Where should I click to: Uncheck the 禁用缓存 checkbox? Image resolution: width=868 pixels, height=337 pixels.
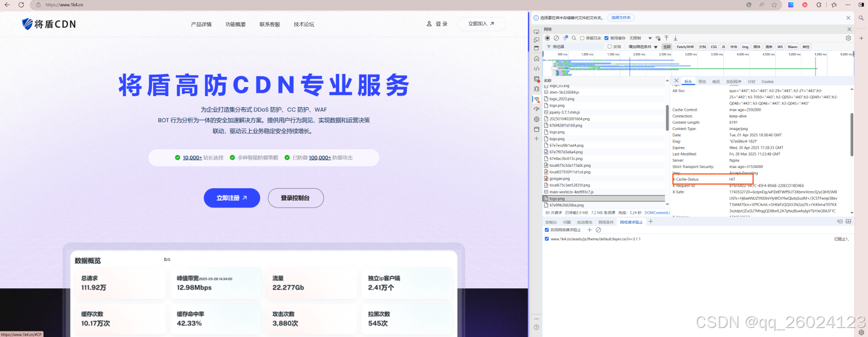tap(606, 38)
